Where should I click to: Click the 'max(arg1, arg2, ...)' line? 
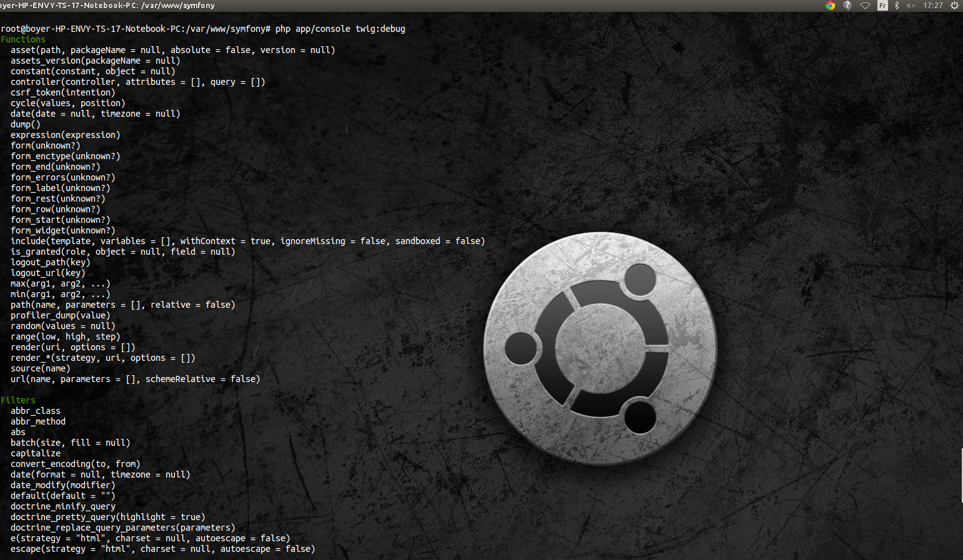coord(61,283)
